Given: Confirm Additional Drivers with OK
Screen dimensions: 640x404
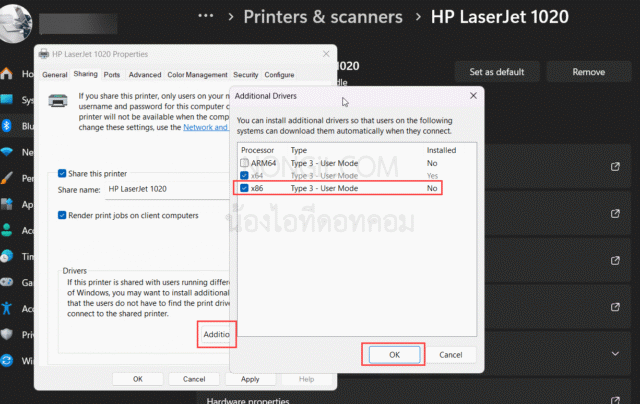Looking at the screenshot, I should click(394, 355).
